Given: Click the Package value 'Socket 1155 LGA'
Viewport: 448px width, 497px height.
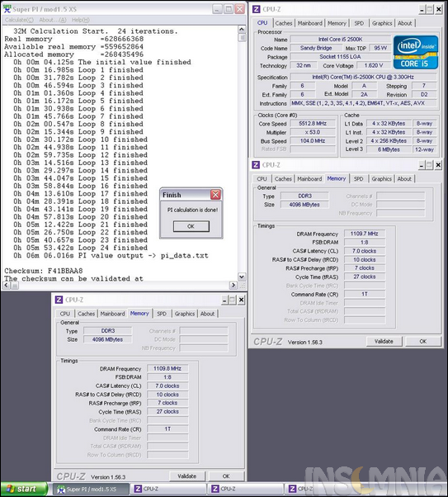Looking at the screenshot, I should pos(341,57).
